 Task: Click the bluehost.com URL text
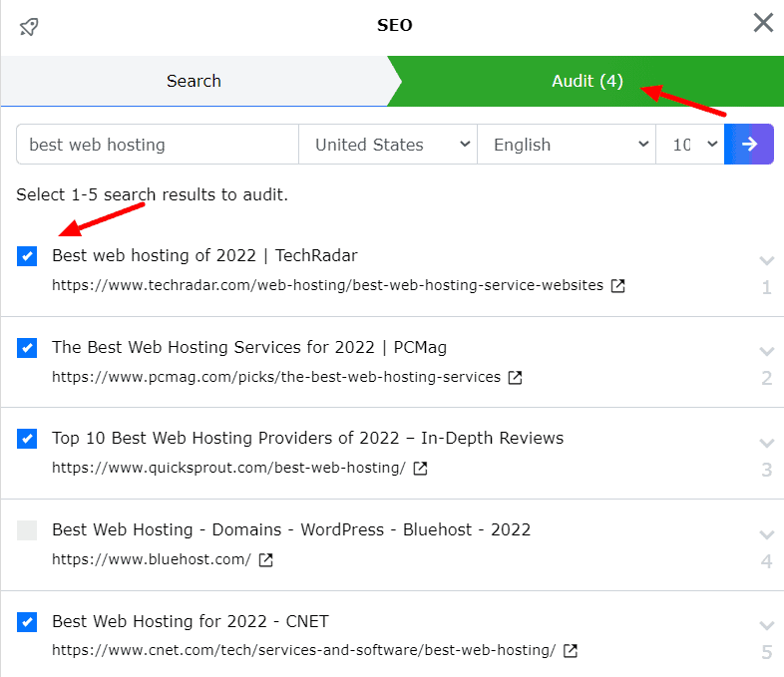point(152,559)
